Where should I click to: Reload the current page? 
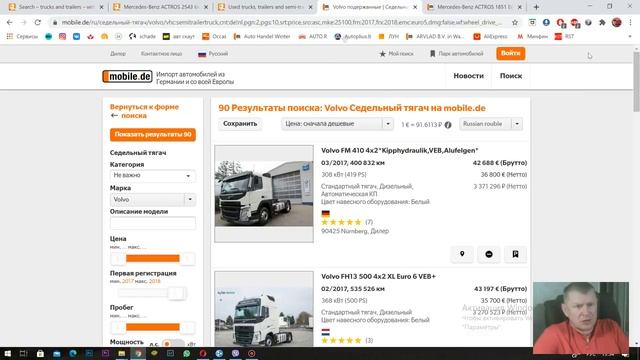pyautogui.click(x=38, y=22)
